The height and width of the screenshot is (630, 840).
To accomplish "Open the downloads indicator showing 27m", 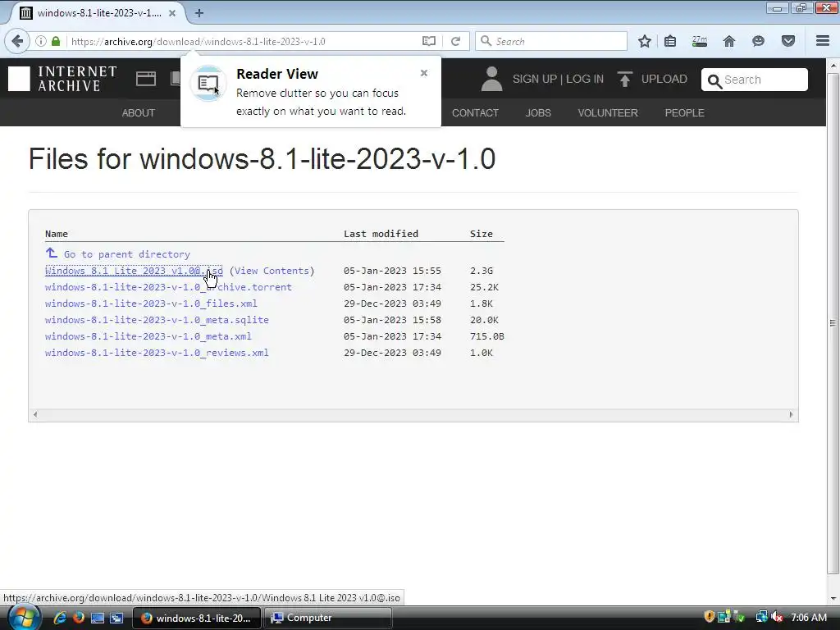I will (x=700, y=41).
